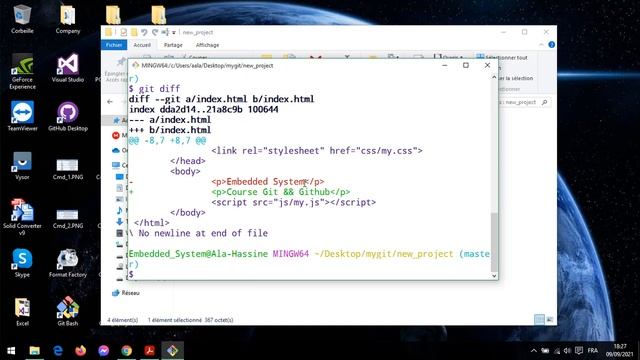
Task: Click the 'git diff' command text
Action: (159, 89)
